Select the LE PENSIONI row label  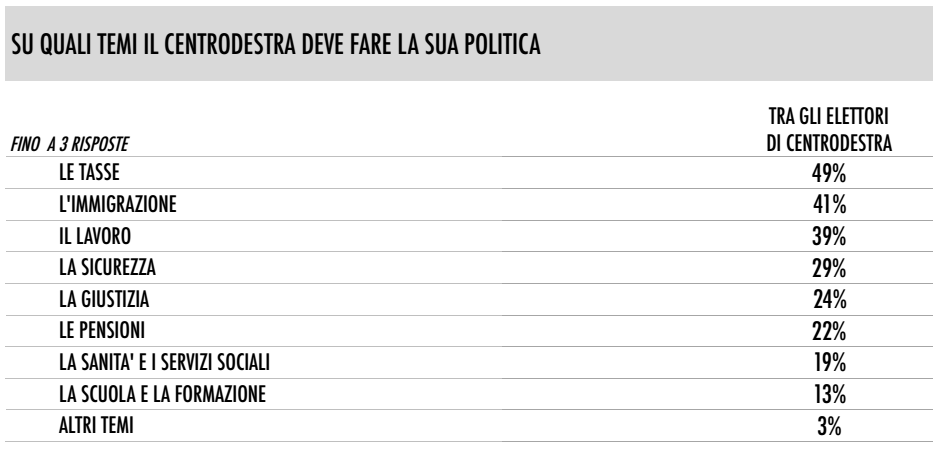(102, 330)
